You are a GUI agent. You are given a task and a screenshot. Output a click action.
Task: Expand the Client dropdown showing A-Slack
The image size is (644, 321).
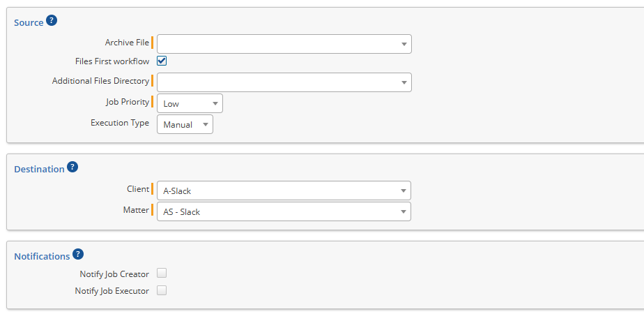[284, 191]
